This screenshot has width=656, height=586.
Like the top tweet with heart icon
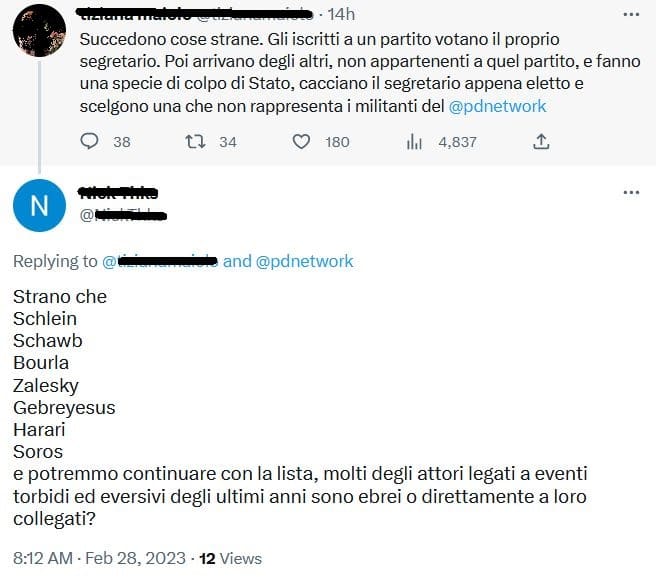301,142
